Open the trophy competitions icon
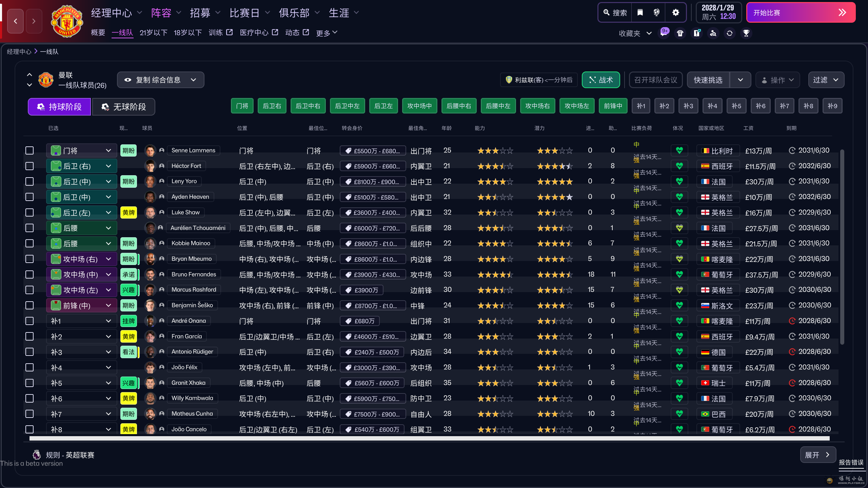This screenshot has width=868, height=488. [746, 33]
